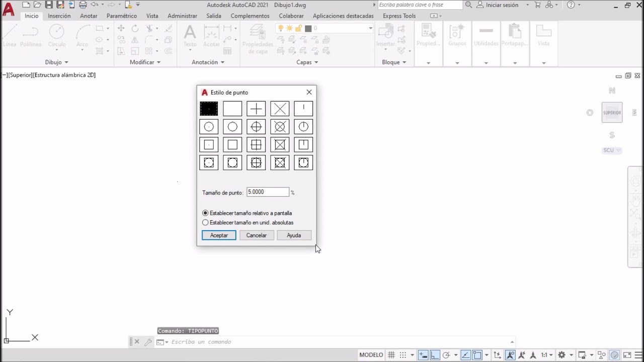Open the AutoCAD application menu logo
644x362 pixels.
tap(9, 10)
